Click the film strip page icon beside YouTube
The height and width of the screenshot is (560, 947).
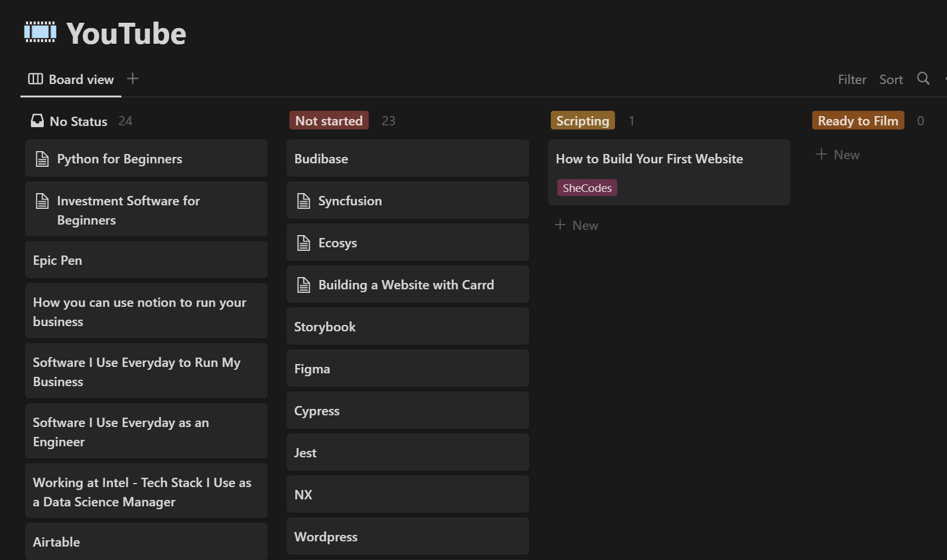pyautogui.click(x=40, y=32)
